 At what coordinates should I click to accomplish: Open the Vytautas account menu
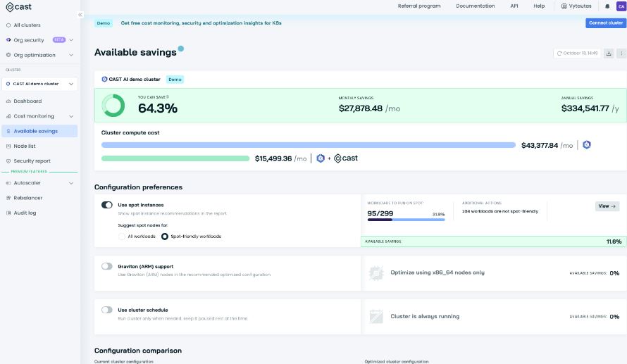pos(576,6)
